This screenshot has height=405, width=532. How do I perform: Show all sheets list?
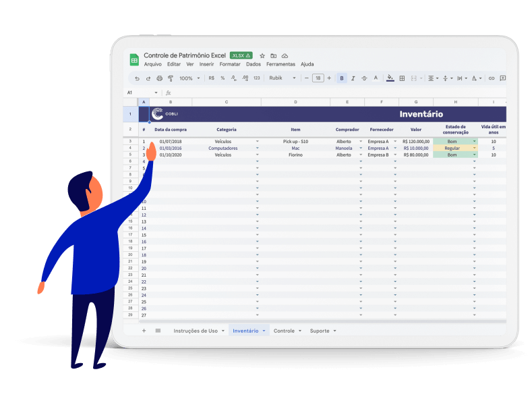coord(158,331)
